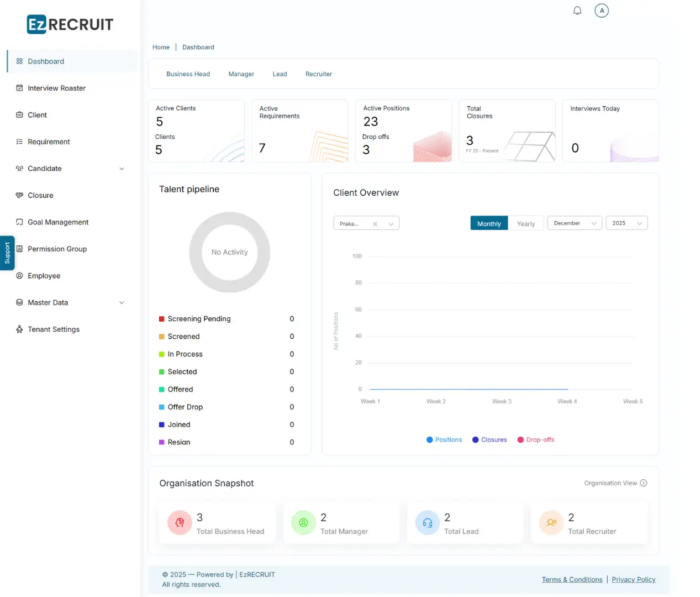Click the Active Clients card
Viewport: 700px width, 597px height.
tap(196, 131)
